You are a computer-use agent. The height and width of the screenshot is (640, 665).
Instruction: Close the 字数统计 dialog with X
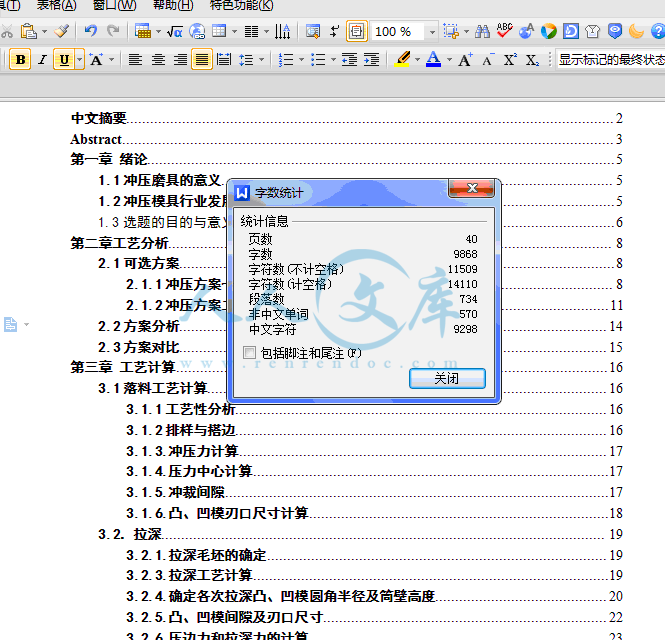[x=472, y=188]
